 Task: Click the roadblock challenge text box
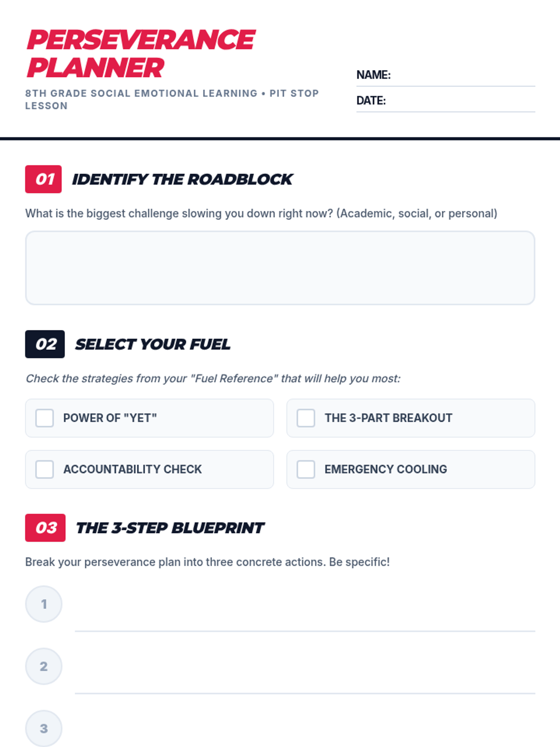280,268
